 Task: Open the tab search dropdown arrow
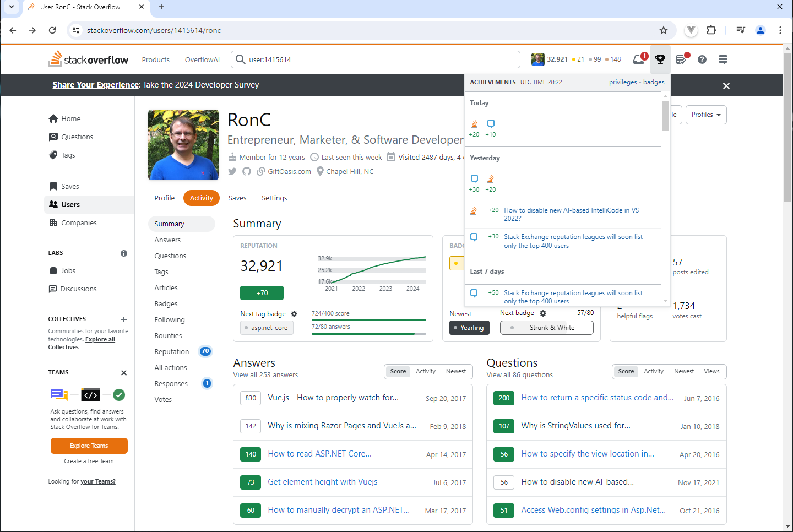click(12, 7)
